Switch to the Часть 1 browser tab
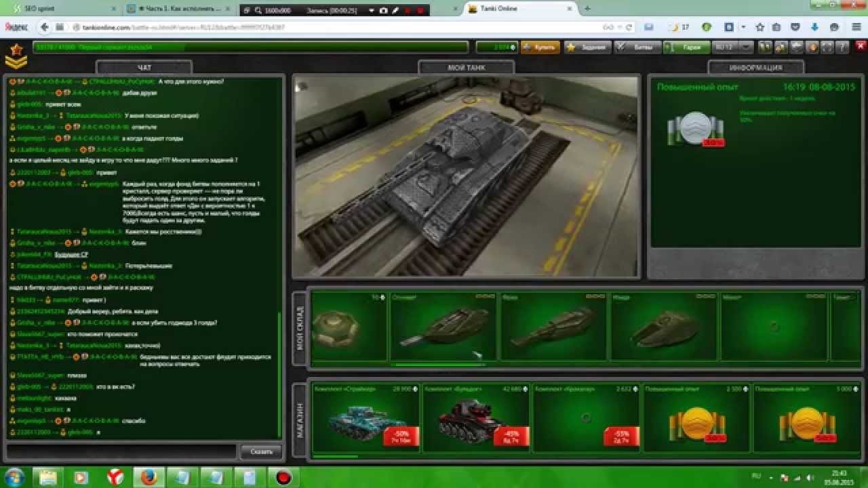The width and height of the screenshot is (868, 488). [178, 9]
